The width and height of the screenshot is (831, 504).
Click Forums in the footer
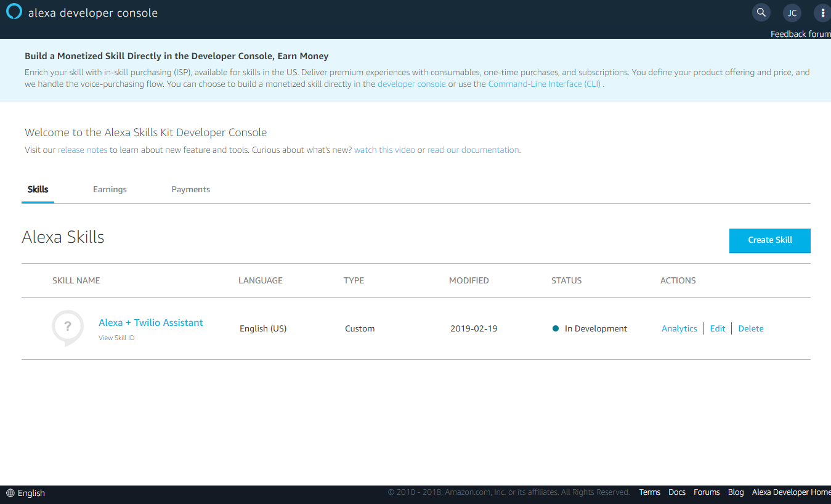pos(707,492)
